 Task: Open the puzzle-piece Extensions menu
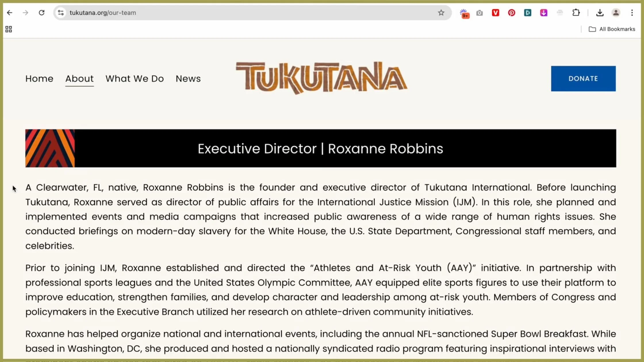point(576,13)
